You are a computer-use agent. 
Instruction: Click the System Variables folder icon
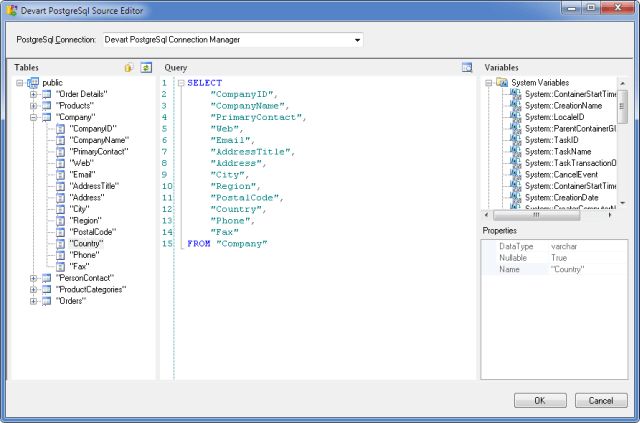[502, 82]
